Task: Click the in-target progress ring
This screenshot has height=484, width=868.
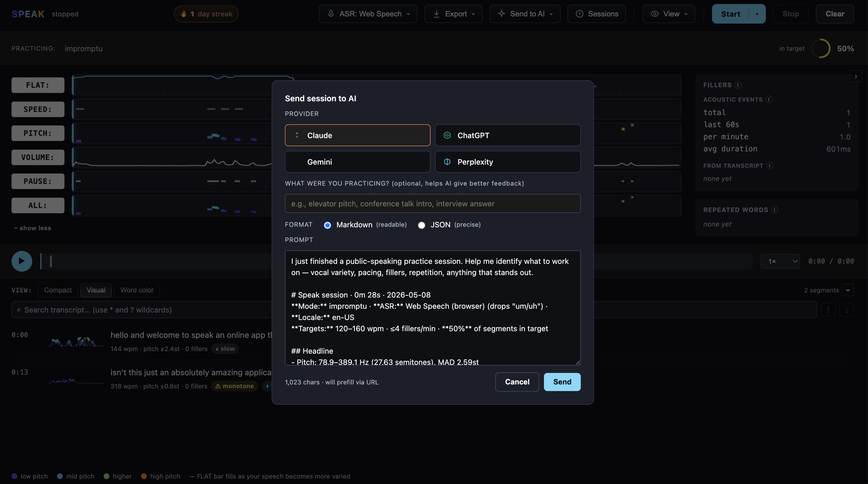Action: 821,49
